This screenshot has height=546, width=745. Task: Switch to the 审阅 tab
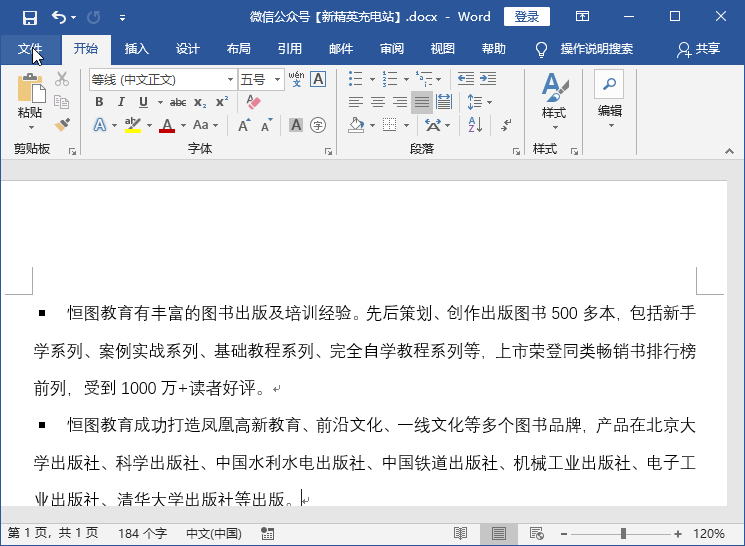[392, 48]
